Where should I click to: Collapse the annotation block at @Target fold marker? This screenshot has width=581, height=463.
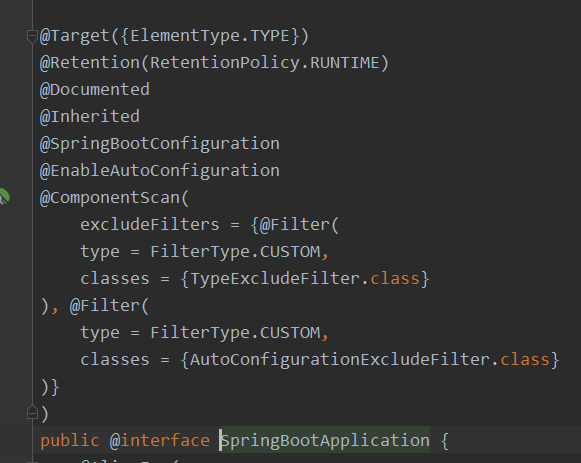pyautogui.click(x=32, y=36)
